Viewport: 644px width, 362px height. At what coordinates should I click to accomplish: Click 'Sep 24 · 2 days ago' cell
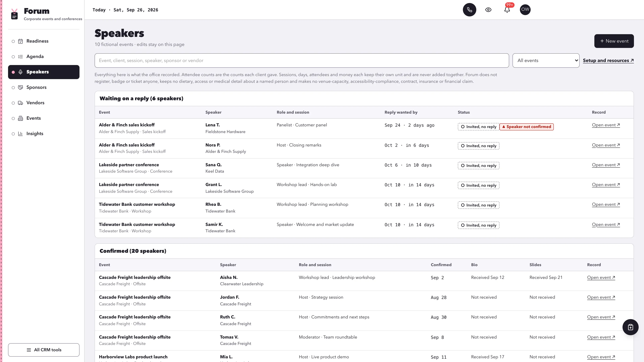click(x=410, y=125)
